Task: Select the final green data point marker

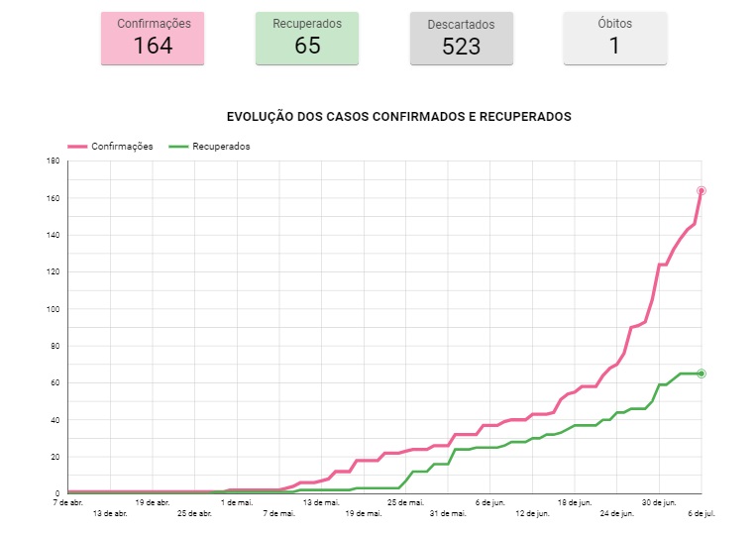Action: (701, 374)
